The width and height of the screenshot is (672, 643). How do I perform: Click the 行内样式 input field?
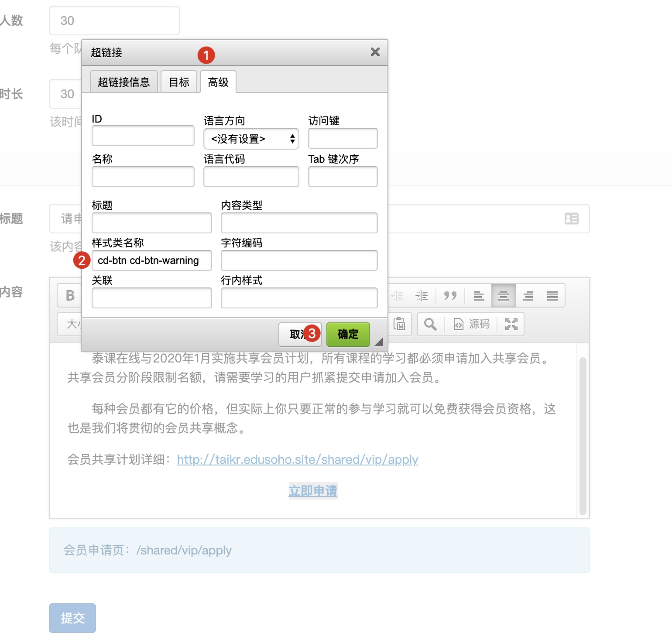(299, 298)
